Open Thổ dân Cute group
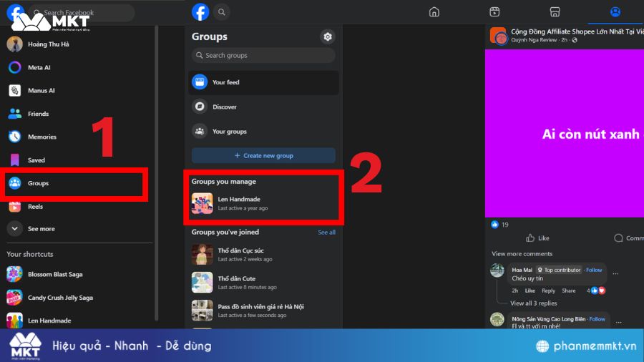Viewport: 644px width, 362px height. (x=263, y=283)
